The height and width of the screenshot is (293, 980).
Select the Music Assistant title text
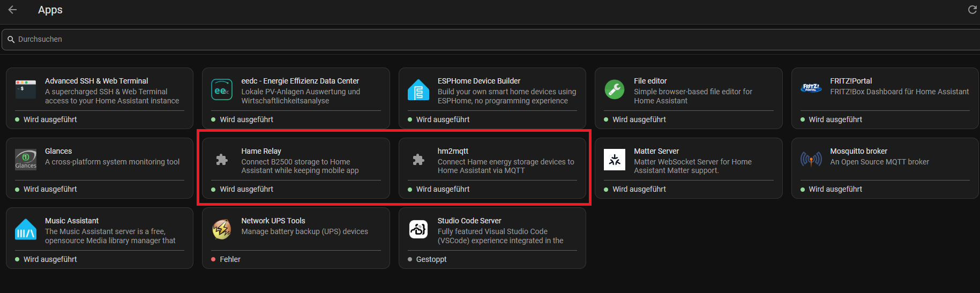(x=72, y=221)
